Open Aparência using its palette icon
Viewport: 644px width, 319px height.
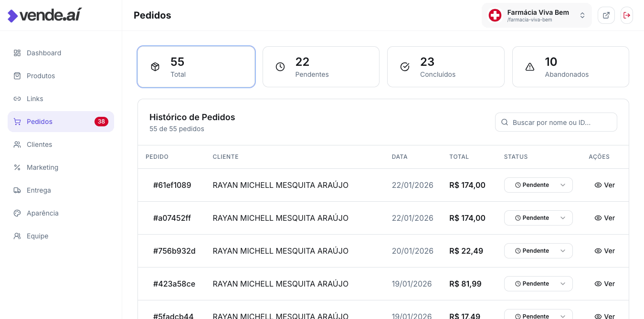(x=17, y=213)
